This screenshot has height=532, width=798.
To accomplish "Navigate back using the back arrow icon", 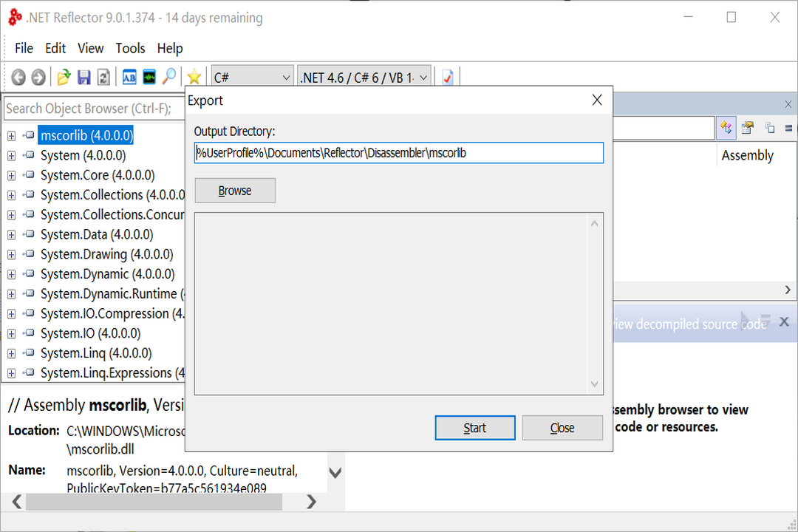I will (17, 76).
